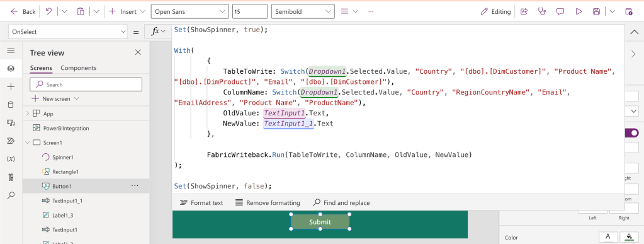Open the undo options chevron

point(64,11)
